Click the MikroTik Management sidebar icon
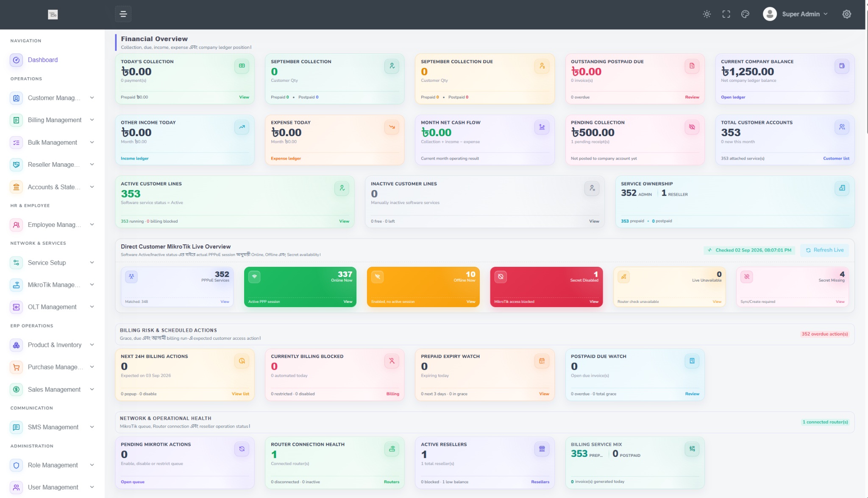The image size is (868, 498). pos(16,285)
